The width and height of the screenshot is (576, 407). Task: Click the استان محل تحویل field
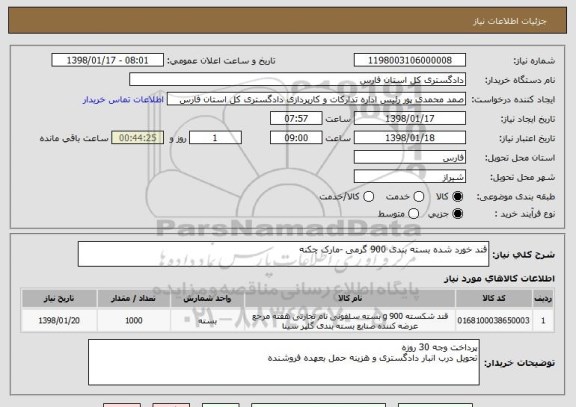(410, 157)
